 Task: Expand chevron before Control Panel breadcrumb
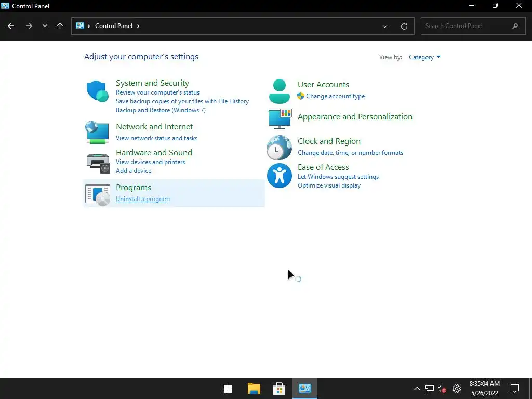pyautogui.click(x=89, y=26)
